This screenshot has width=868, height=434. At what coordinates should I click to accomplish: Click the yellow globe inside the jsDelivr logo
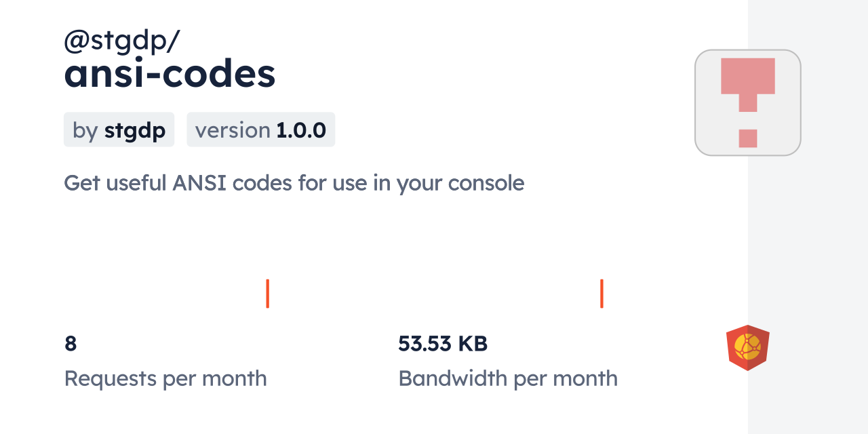point(748,347)
